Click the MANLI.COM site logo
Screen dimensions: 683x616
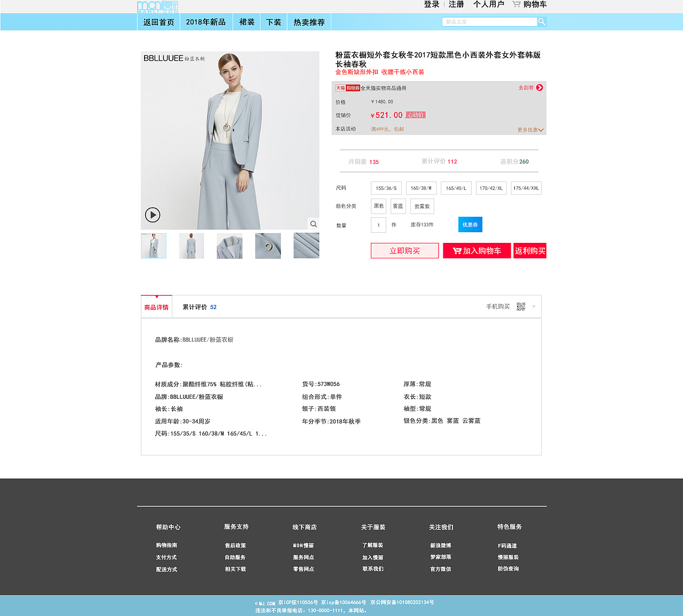click(x=158, y=7)
